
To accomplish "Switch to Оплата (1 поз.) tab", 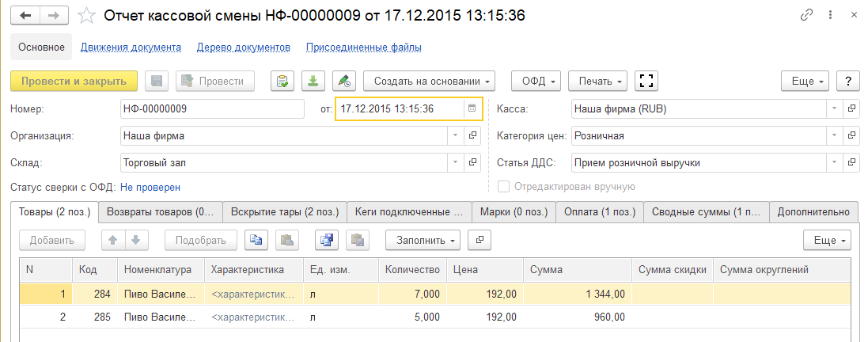I will [x=599, y=211].
